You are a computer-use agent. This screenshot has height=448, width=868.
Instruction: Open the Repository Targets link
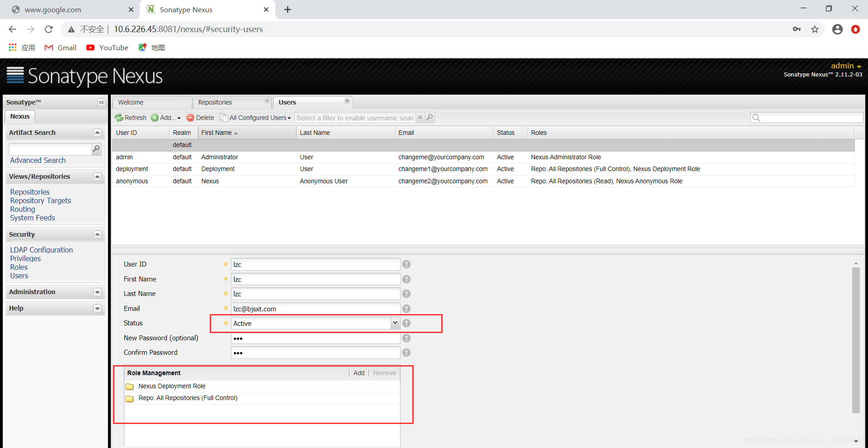click(x=41, y=200)
